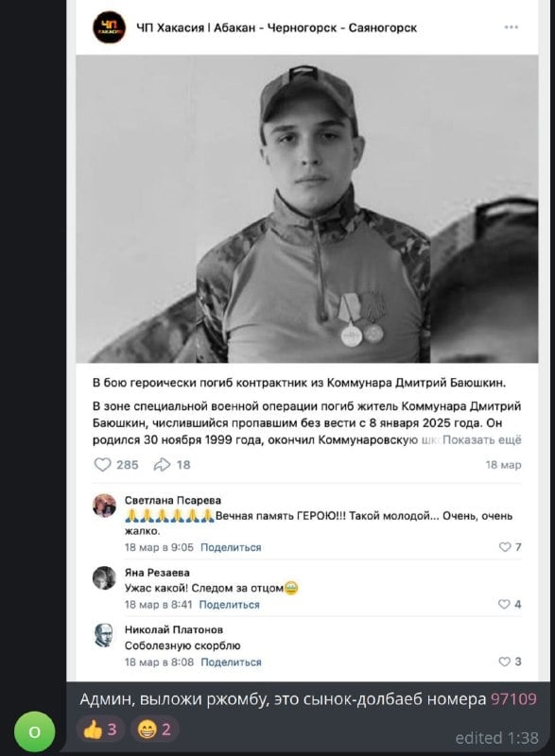Like Николай Платонов's comment heart
Viewport: 555px width, 756px height.
pyautogui.click(x=504, y=661)
